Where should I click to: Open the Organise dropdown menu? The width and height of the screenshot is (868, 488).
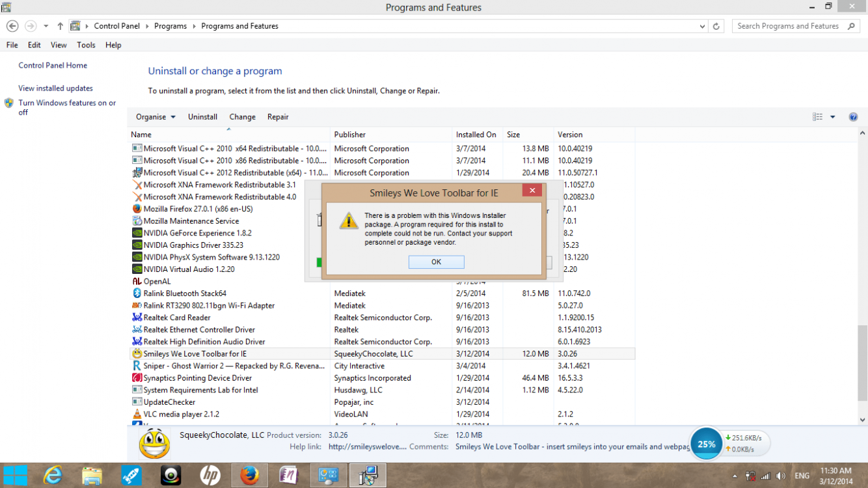click(155, 116)
